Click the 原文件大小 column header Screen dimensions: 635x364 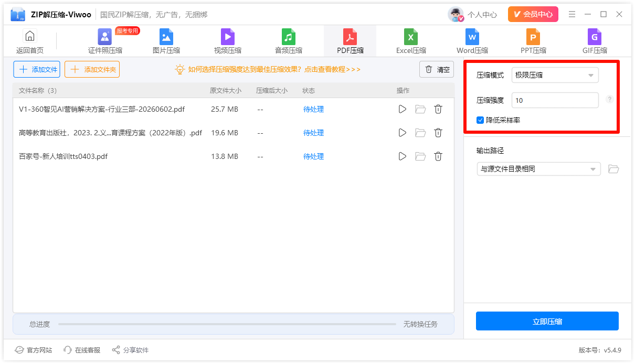[x=226, y=91]
